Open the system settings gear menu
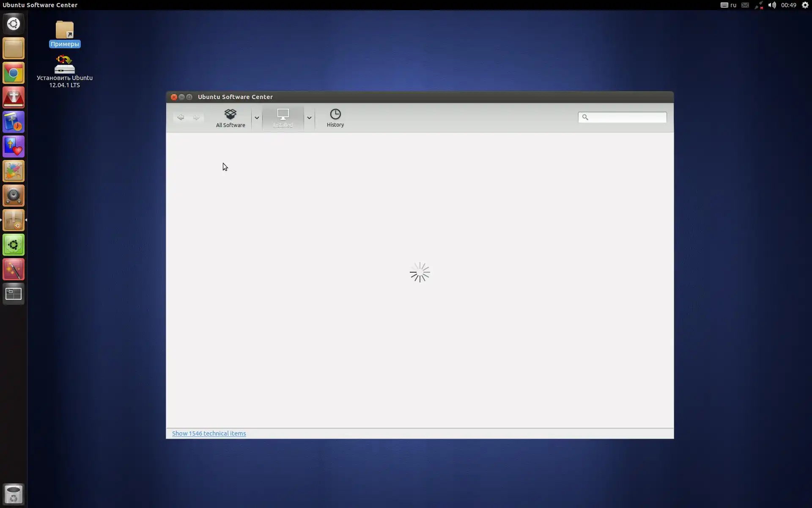 pyautogui.click(x=805, y=5)
